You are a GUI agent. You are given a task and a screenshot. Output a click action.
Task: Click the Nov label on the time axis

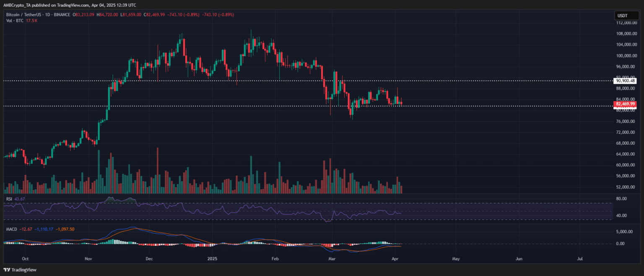pos(89,259)
